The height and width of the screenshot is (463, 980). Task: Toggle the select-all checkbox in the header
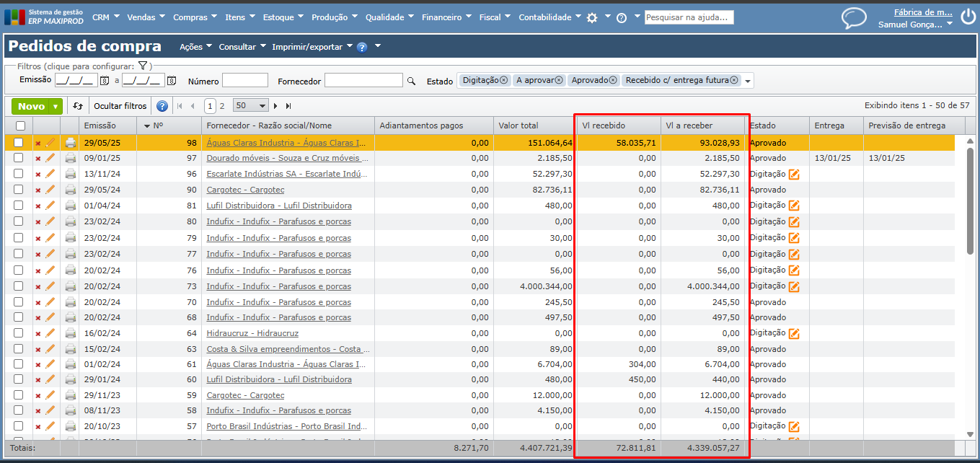pos(20,125)
